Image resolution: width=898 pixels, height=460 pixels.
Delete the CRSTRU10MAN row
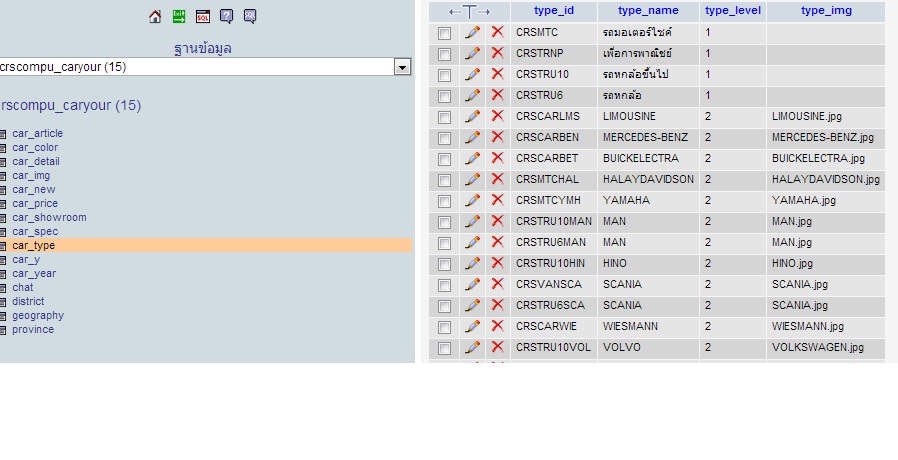click(x=498, y=221)
